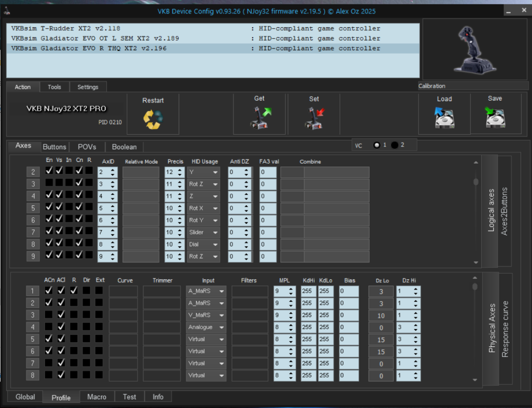Open the Axes2Buttons vertical tab
Viewport: 532px width, 408px height.
pyautogui.click(x=504, y=211)
